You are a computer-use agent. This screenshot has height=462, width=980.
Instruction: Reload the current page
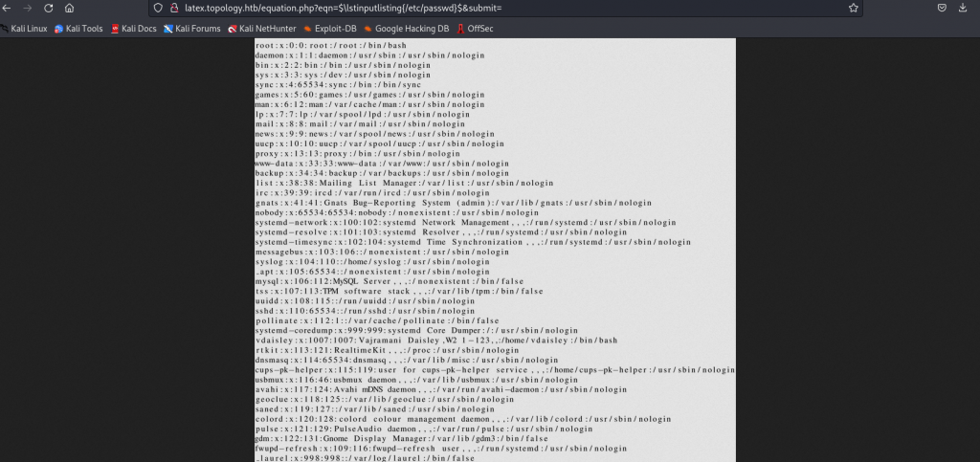(x=49, y=8)
